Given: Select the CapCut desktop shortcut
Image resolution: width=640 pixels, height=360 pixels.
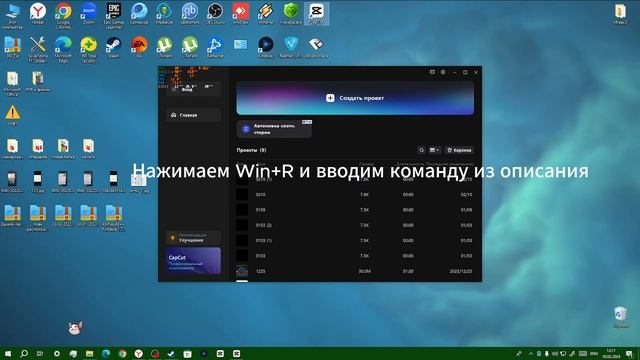Looking at the screenshot, I should pos(316,13).
